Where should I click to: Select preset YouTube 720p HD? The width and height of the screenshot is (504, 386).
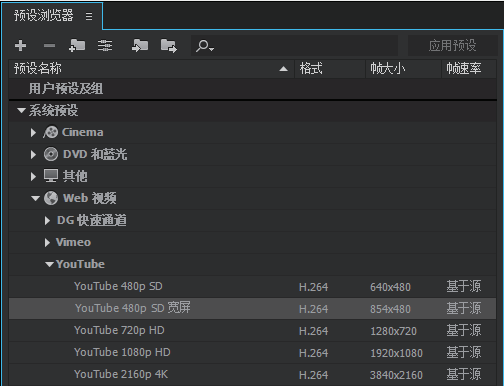coord(119,330)
